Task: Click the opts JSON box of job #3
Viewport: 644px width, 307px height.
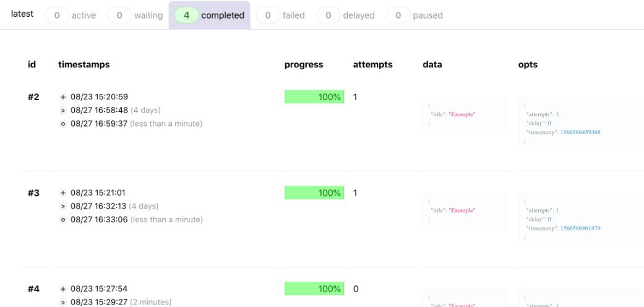Action: click(582, 219)
